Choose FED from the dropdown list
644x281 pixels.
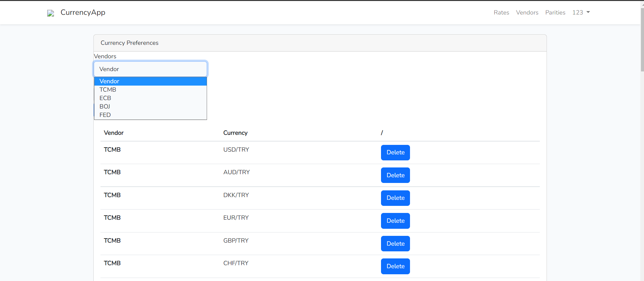150,115
